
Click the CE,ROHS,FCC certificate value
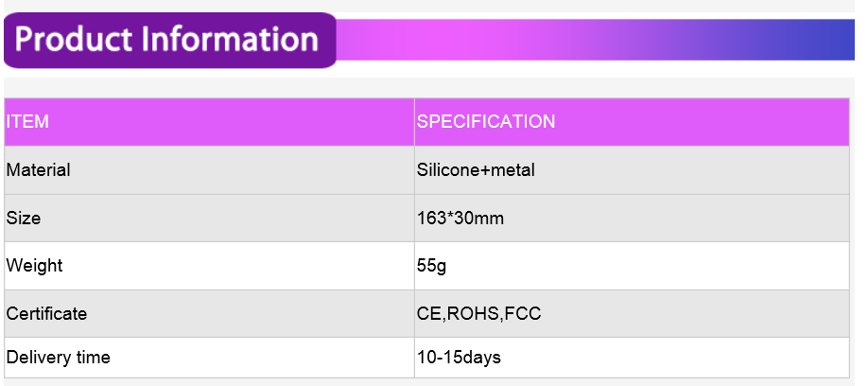(478, 313)
